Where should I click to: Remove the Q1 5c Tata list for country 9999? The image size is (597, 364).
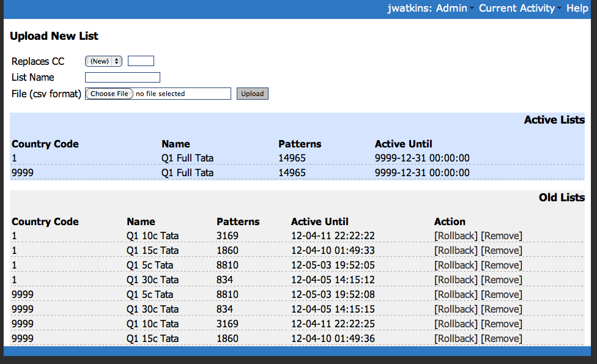[502, 295]
